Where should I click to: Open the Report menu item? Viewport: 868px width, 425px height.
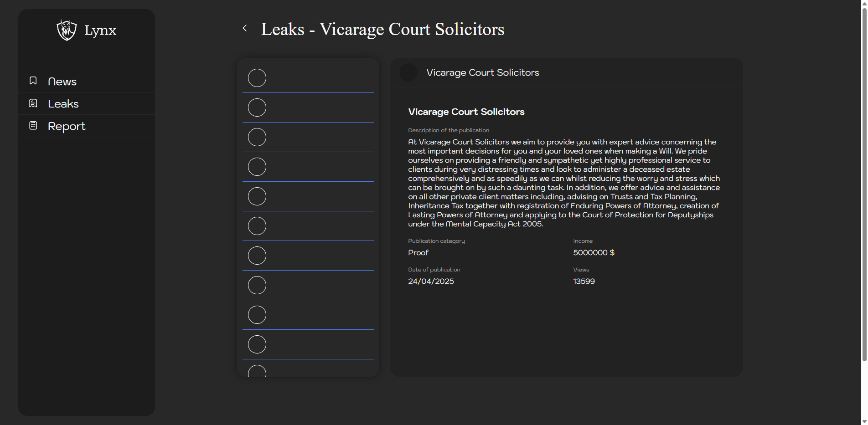pyautogui.click(x=67, y=126)
